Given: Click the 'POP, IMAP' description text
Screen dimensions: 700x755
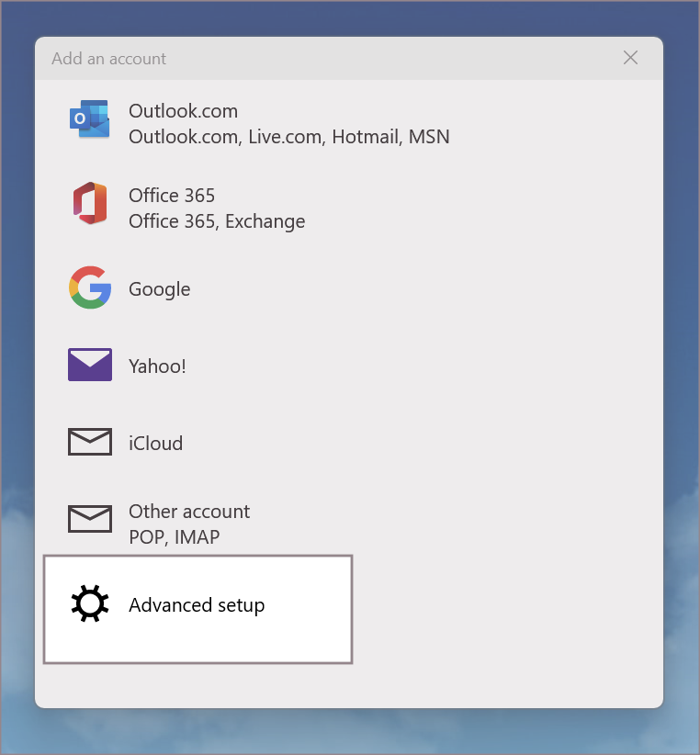Looking at the screenshot, I should [174, 537].
